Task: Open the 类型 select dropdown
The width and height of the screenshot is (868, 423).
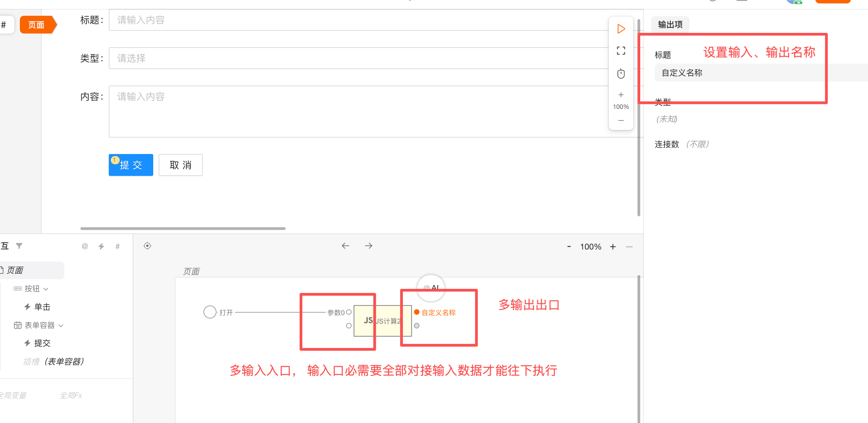Action: click(x=359, y=58)
